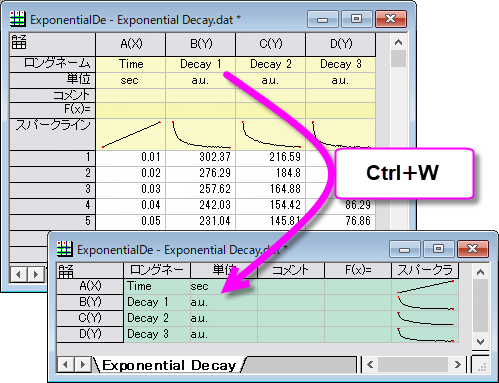
Task: Click sheet tab scroll left arrow in back window
Action: coord(18,275)
